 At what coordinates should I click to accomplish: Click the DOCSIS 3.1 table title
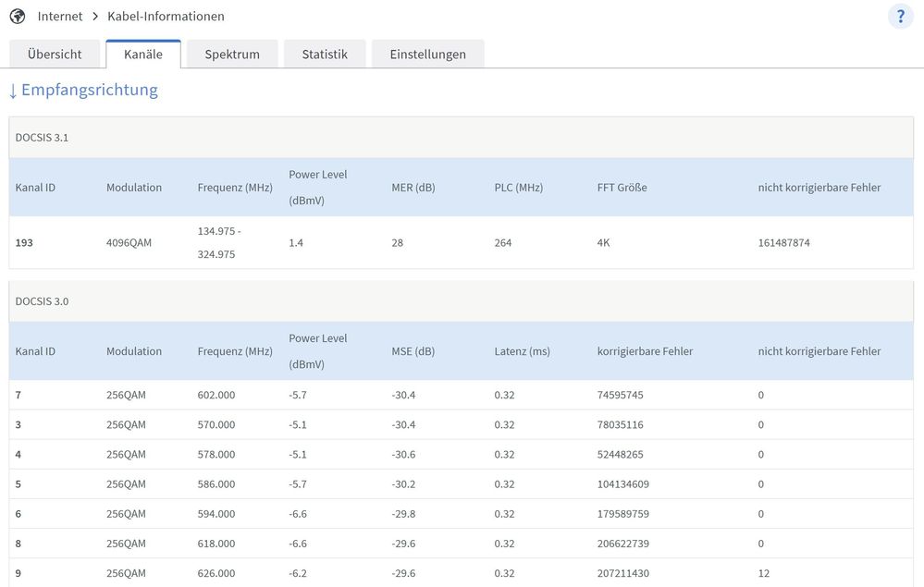[x=42, y=138]
